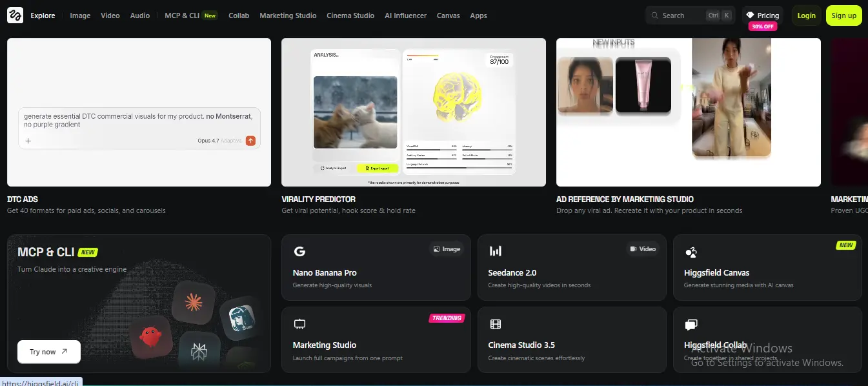
Task: Click the TRENDING badge on Marketing Studio
Action: click(x=447, y=318)
